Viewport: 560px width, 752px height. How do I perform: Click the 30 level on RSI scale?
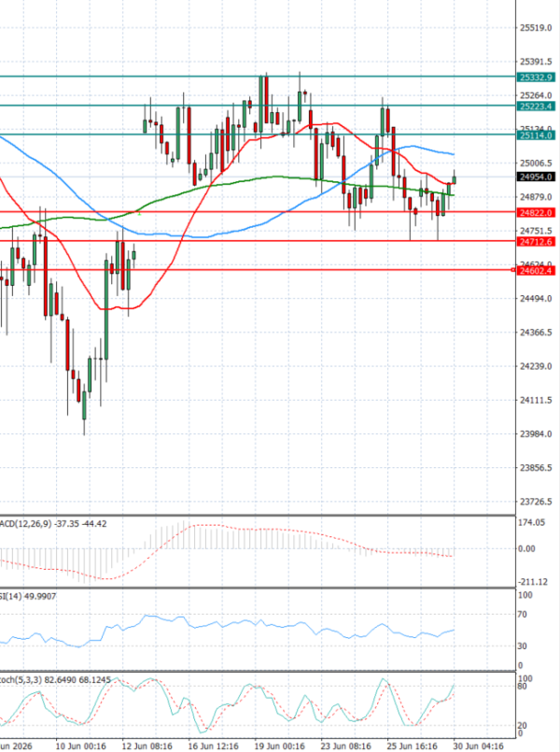[x=523, y=646]
